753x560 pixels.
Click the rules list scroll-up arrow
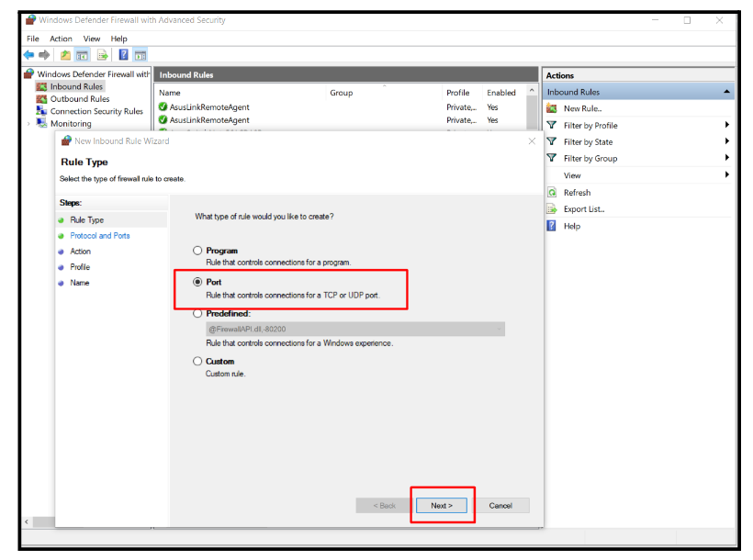coord(532,90)
